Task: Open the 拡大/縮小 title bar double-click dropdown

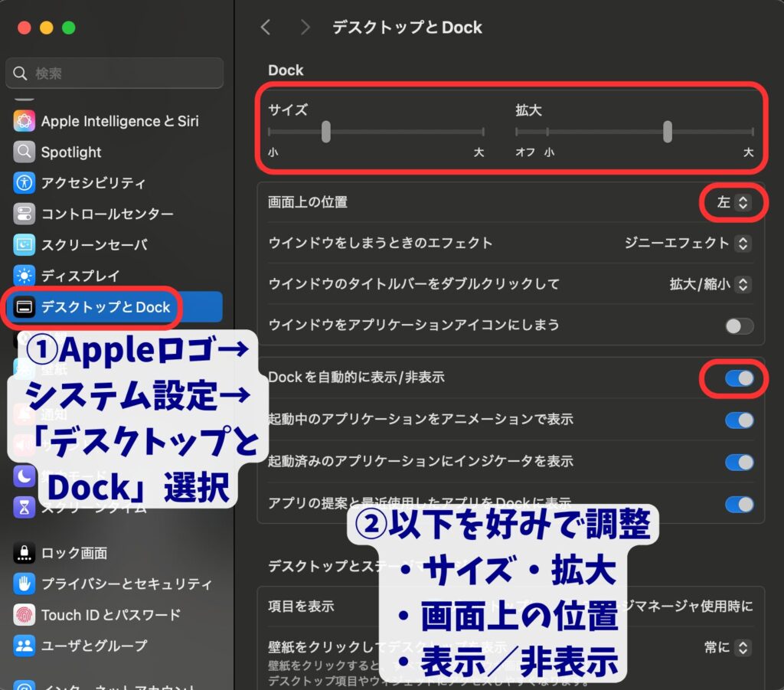Action: coord(710,284)
